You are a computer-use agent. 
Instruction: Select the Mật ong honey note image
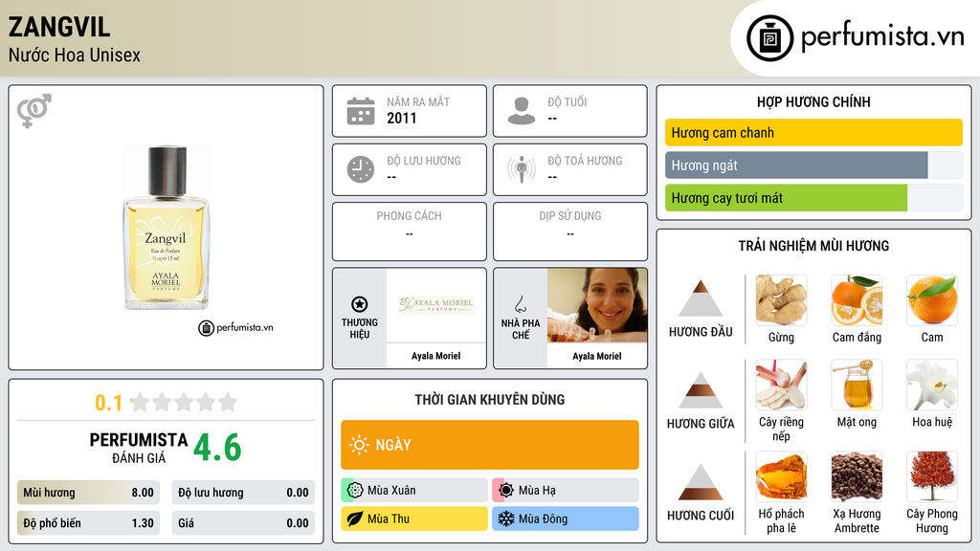857,385
